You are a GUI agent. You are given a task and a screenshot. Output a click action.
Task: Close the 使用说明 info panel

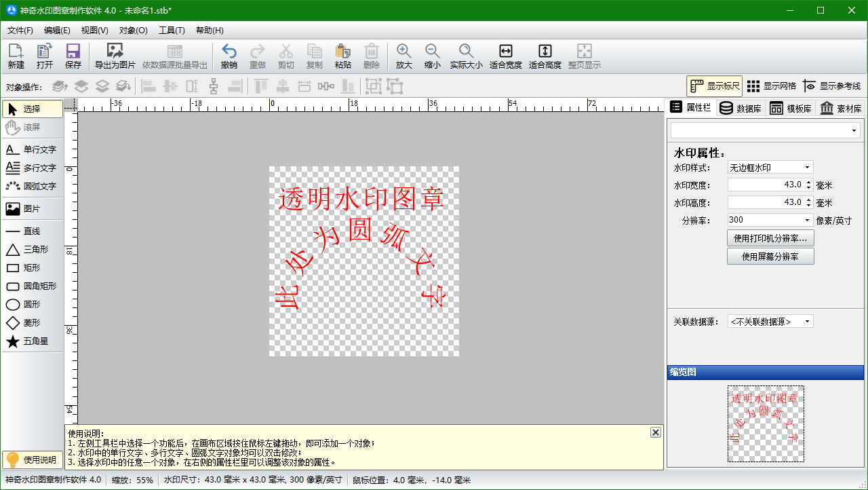(x=655, y=432)
